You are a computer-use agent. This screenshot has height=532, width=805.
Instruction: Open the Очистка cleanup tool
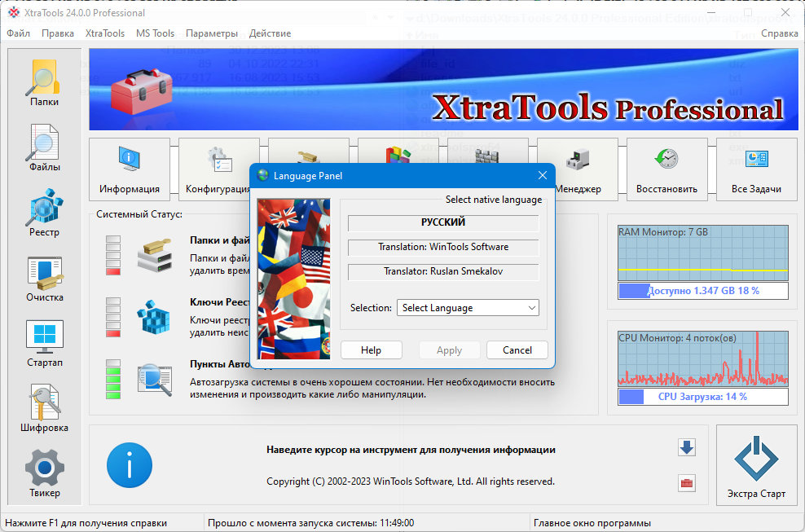click(44, 279)
